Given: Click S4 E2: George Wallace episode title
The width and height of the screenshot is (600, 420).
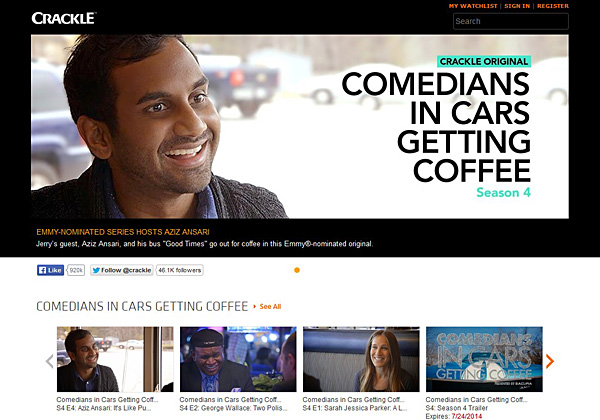Looking at the screenshot, I should click(x=233, y=408).
